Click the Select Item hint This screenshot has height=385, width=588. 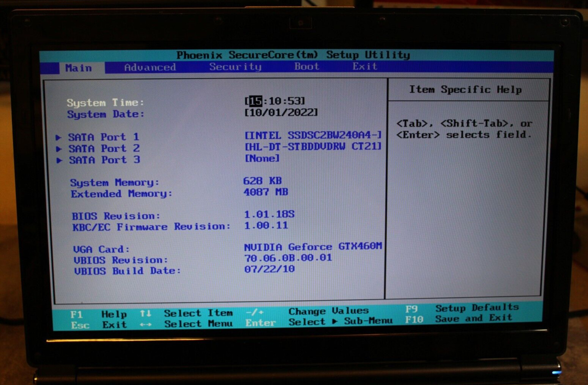pos(198,313)
